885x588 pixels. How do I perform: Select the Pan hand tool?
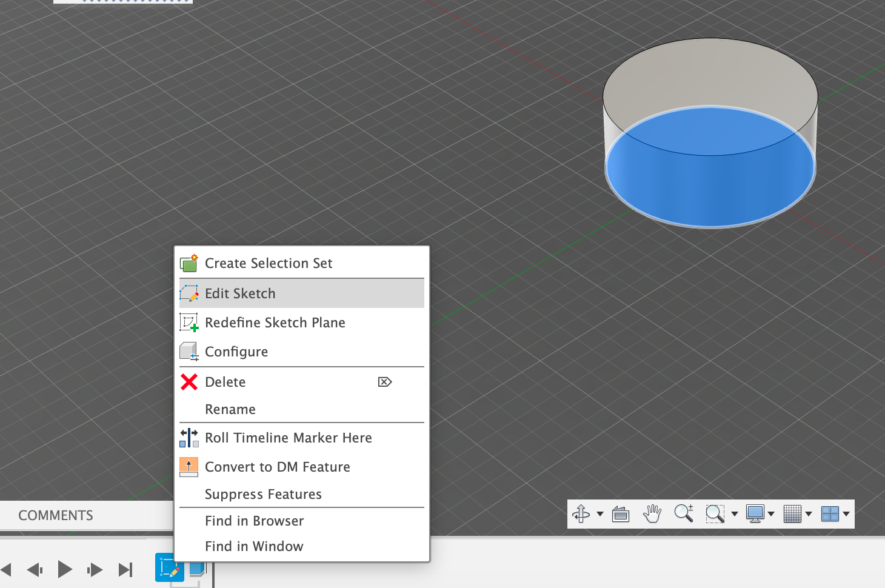click(652, 513)
